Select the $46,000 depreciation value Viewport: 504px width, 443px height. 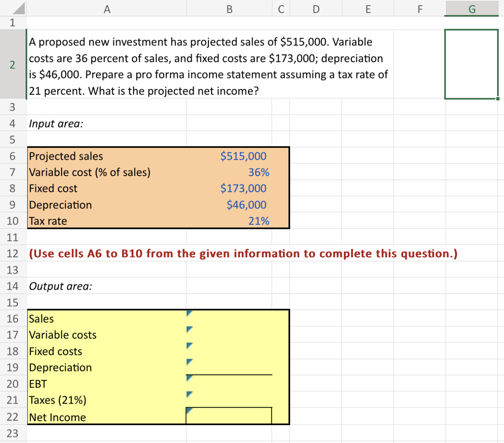point(246,204)
